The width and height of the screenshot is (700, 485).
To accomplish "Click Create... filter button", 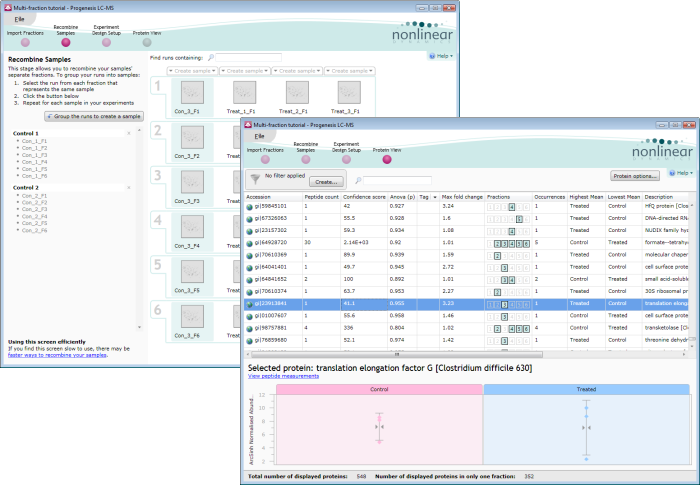I will (x=326, y=182).
